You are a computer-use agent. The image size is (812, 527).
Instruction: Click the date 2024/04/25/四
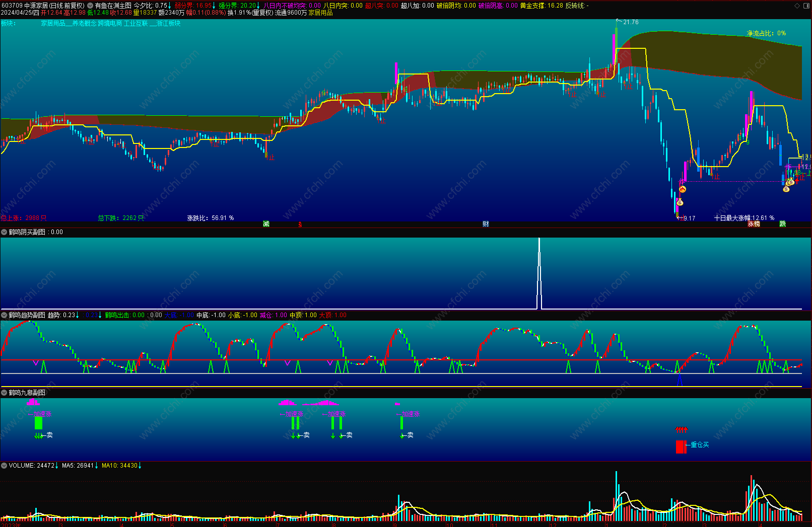[x=20, y=13]
